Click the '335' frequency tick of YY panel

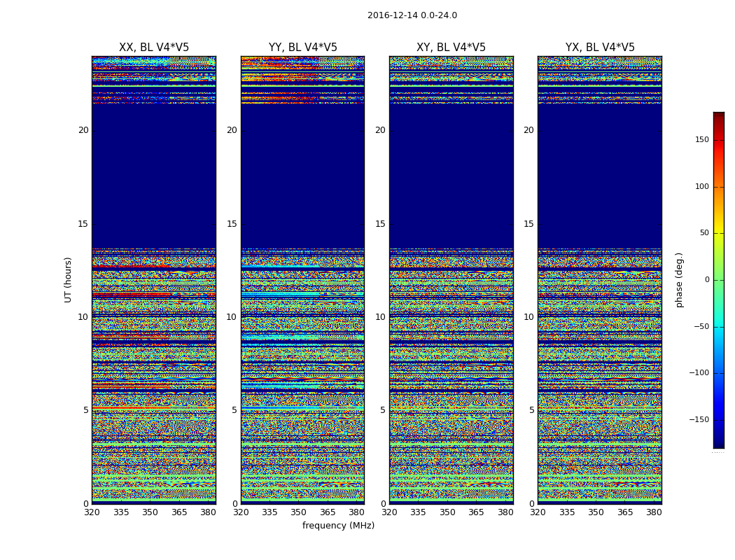269,512
